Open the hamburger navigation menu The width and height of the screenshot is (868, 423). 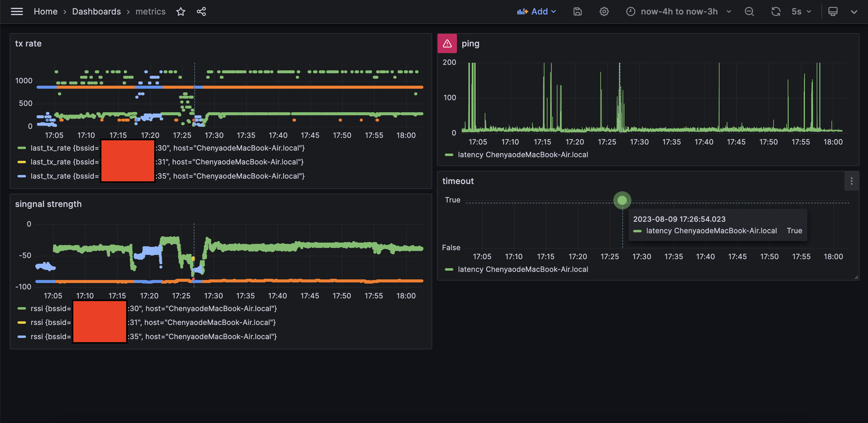tap(17, 11)
